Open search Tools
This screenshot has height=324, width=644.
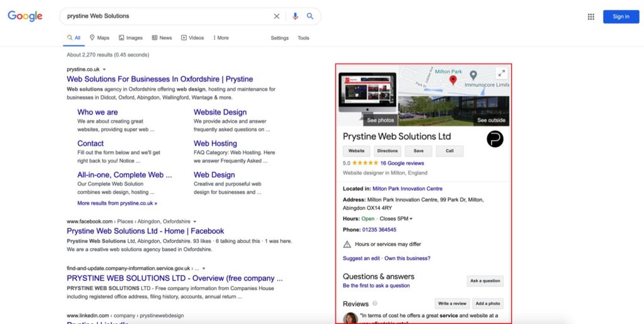coord(304,38)
